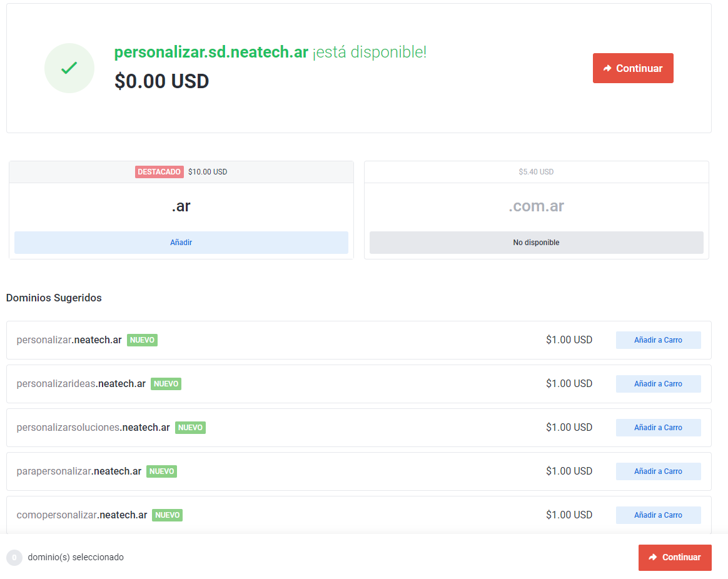Click Continuar button in the bottom bar
The height and width of the screenshot is (579, 728).
point(675,557)
